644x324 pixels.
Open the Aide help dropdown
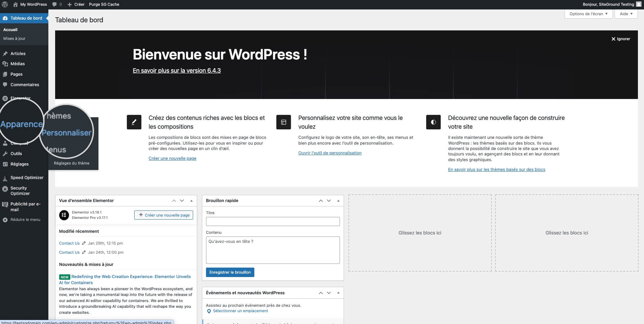pyautogui.click(x=626, y=14)
